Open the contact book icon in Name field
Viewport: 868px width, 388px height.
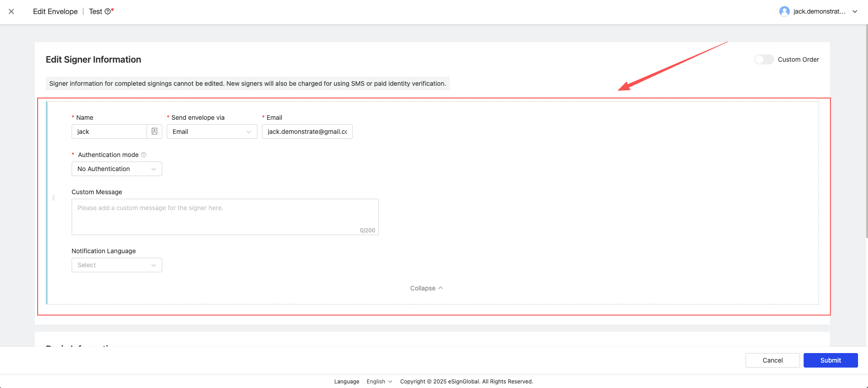click(154, 132)
